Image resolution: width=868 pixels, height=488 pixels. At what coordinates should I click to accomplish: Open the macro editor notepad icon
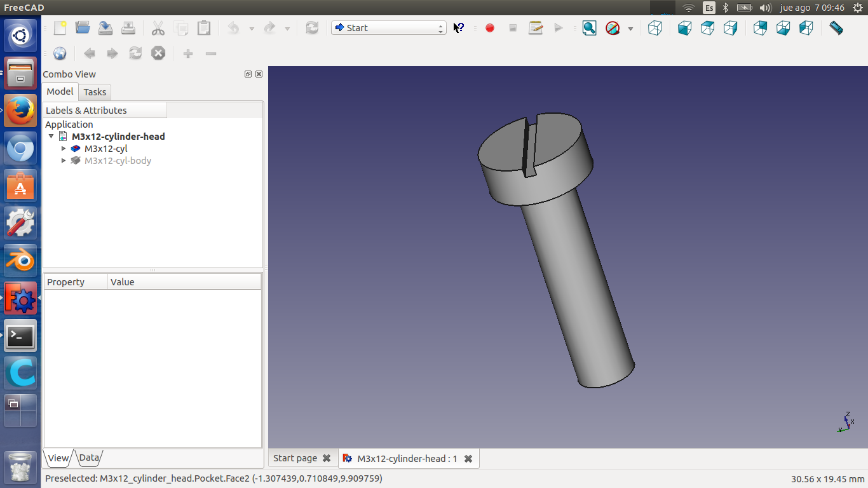click(536, 28)
